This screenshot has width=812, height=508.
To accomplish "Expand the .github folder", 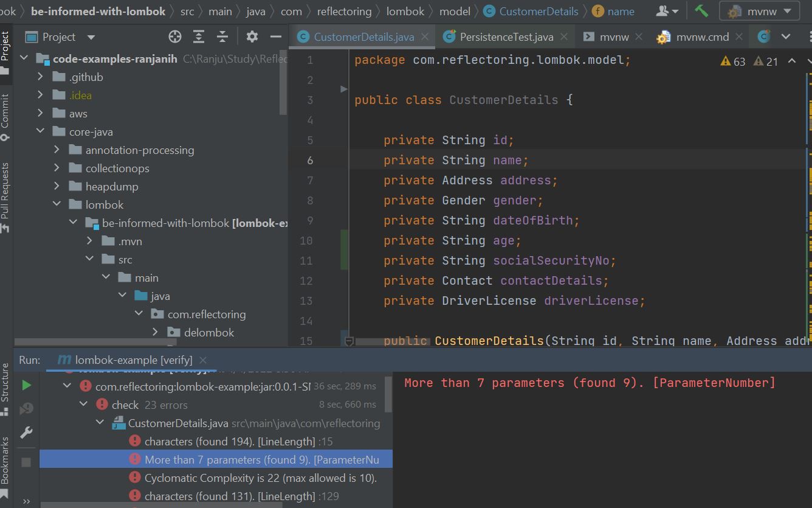I will tap(40, 77).
